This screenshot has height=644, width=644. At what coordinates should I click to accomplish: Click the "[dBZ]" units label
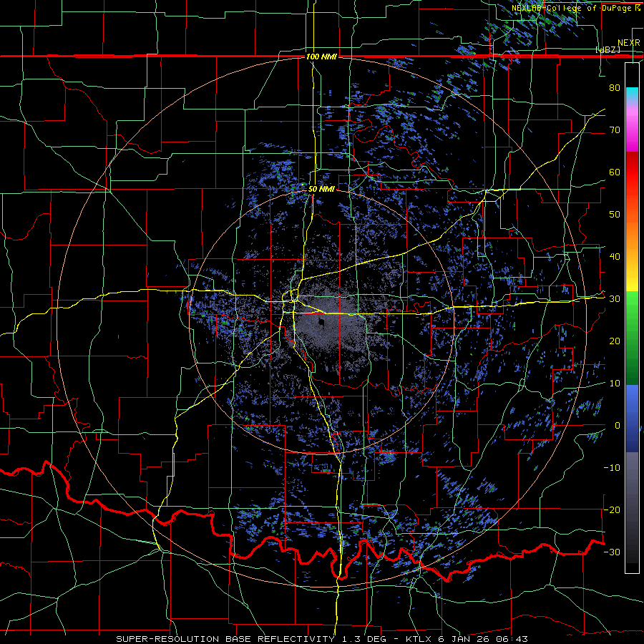(608, 49)
